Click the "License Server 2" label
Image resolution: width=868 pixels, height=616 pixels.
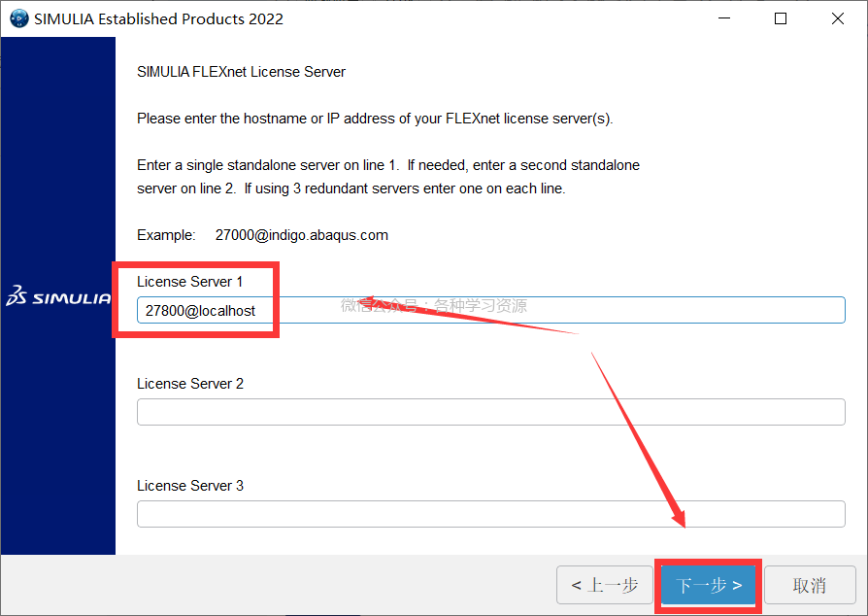(x=190, y=384)
